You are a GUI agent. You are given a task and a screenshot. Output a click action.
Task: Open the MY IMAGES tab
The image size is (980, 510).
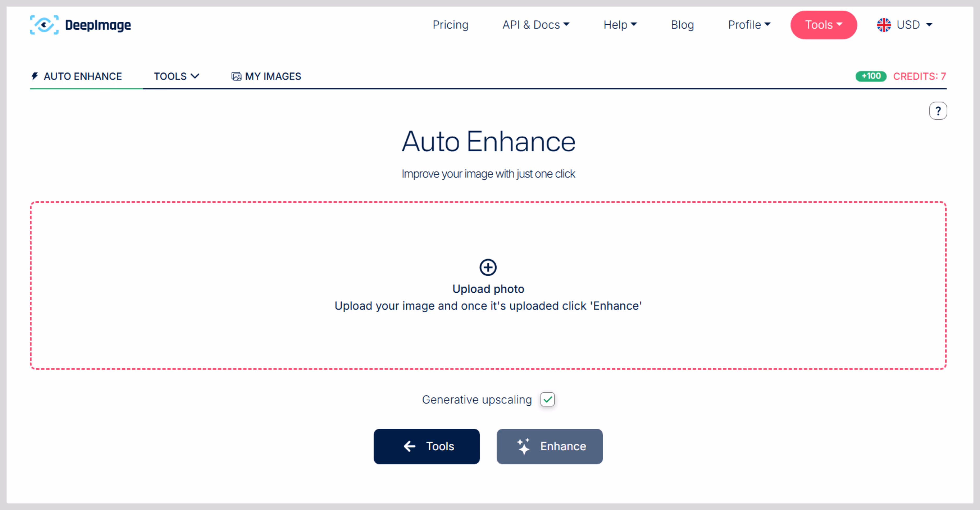[266, 76]
